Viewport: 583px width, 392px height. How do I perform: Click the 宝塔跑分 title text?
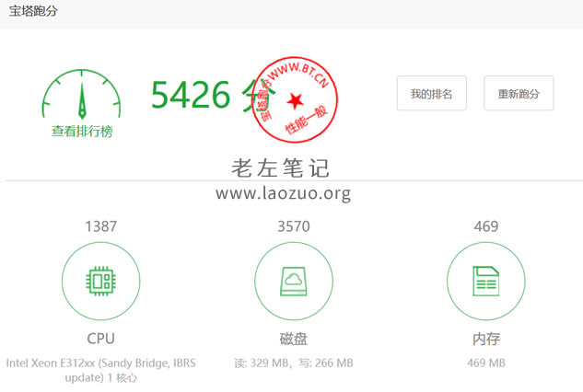[x=33, y=11]
